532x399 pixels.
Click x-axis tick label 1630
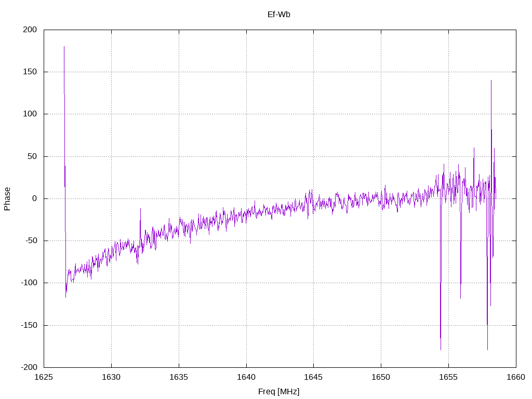click(x=111, y=377)
